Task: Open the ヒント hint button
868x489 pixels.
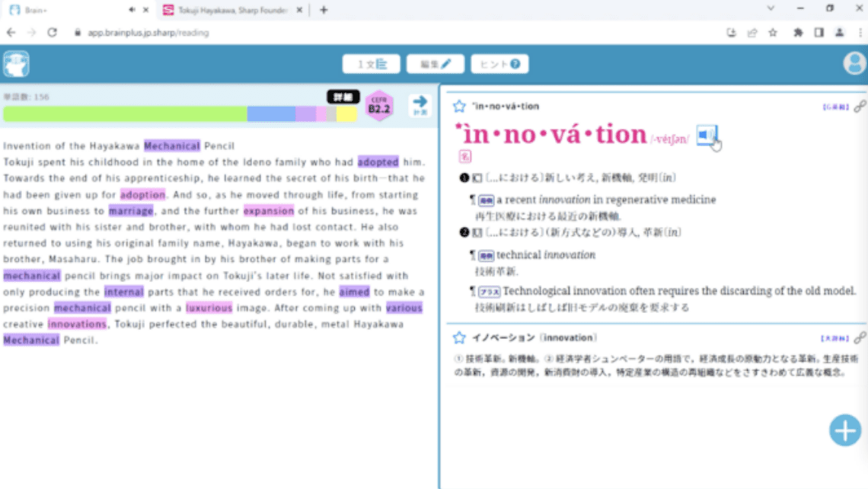Action: (x=499, y=64)
